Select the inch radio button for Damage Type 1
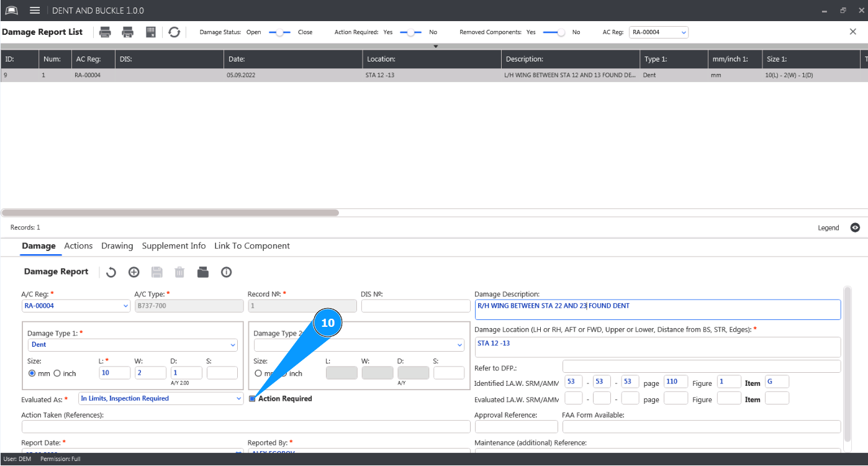 [57, 373]
